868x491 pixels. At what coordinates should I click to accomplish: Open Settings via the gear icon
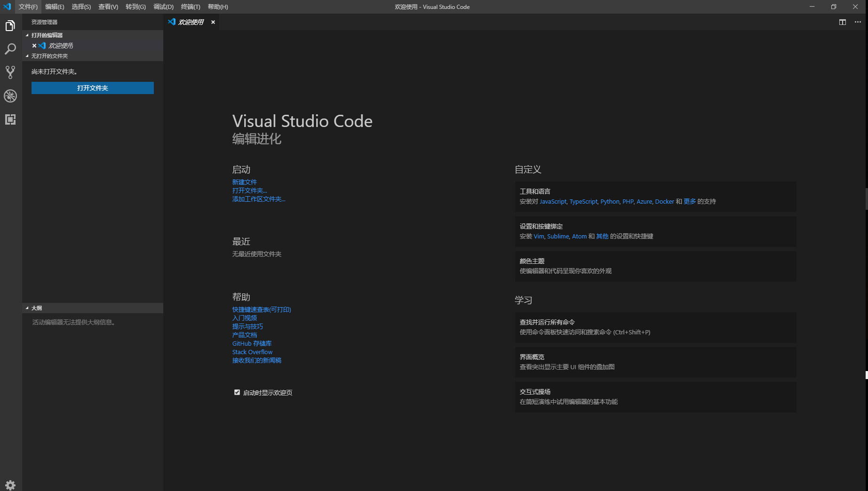pyautogui.click(x=10, y=484)
